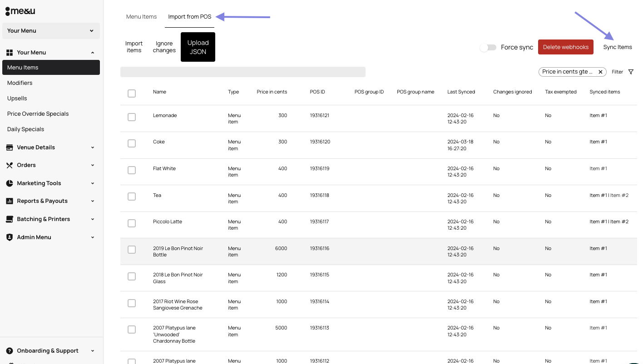Collapse the Your Menu sidebar section
This screenshot has width=643, height=364.
point(93,53)
